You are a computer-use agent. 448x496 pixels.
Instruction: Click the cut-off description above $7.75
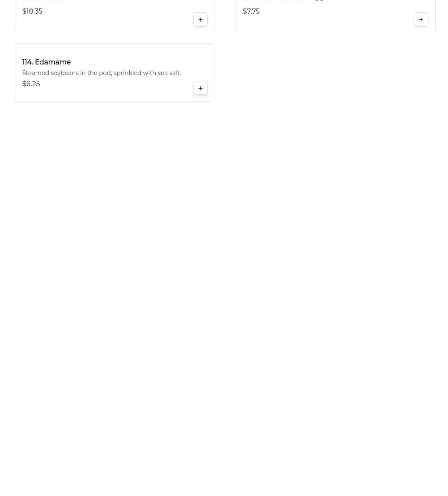[288, 1]
